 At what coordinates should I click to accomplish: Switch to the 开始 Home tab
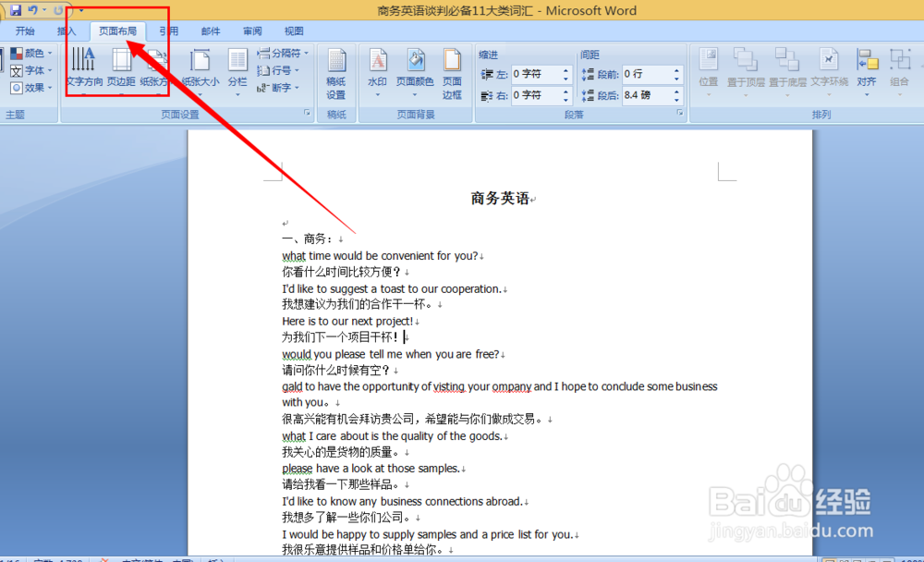[x=25, y=31]
